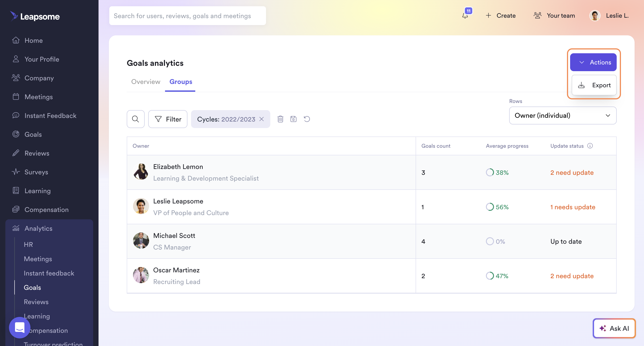
Task: Click the table search magnifier icon
Action: (135, 119)
